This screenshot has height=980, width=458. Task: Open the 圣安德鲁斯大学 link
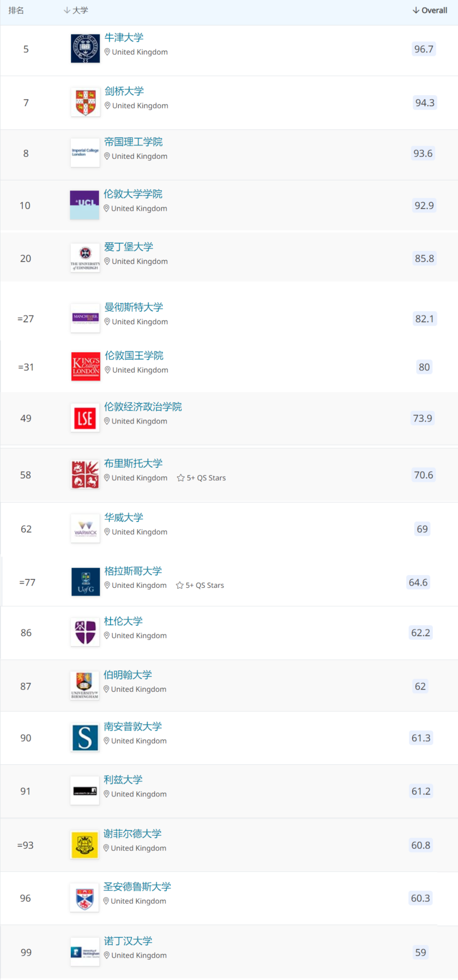point(137,887)
